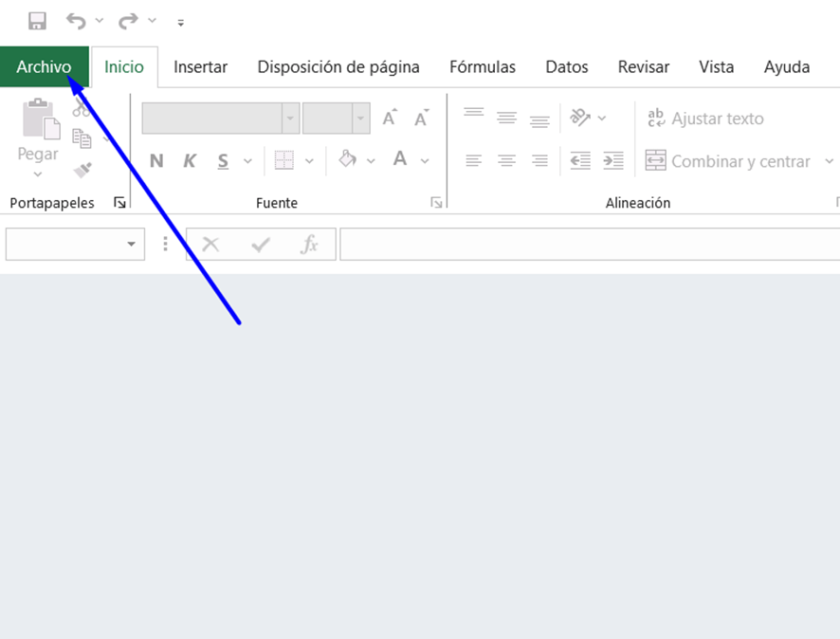Expand underline style dropdown arrow
This screenshot has height=639, width=840.
tap(247, 160)
